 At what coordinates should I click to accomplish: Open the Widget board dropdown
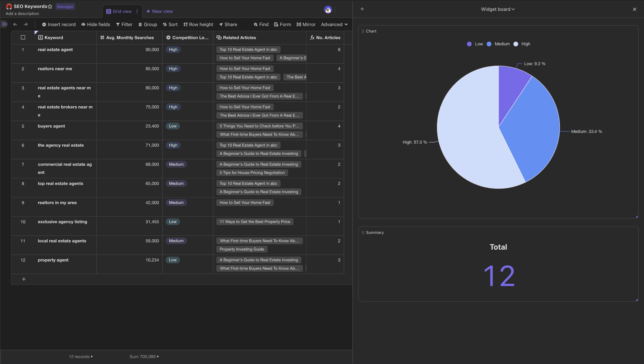[x=498, y=9]
